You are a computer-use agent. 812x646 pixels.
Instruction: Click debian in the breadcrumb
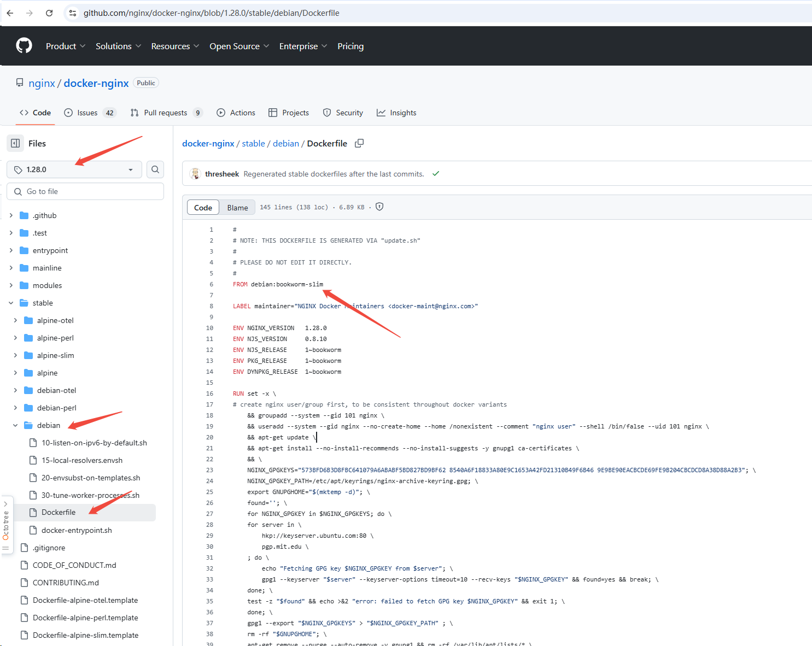point(286,143)
